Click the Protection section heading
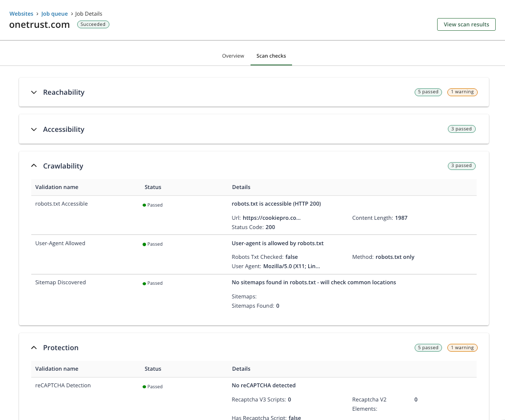The height and width of the screenshot is (420, 505). pos(61,348)
